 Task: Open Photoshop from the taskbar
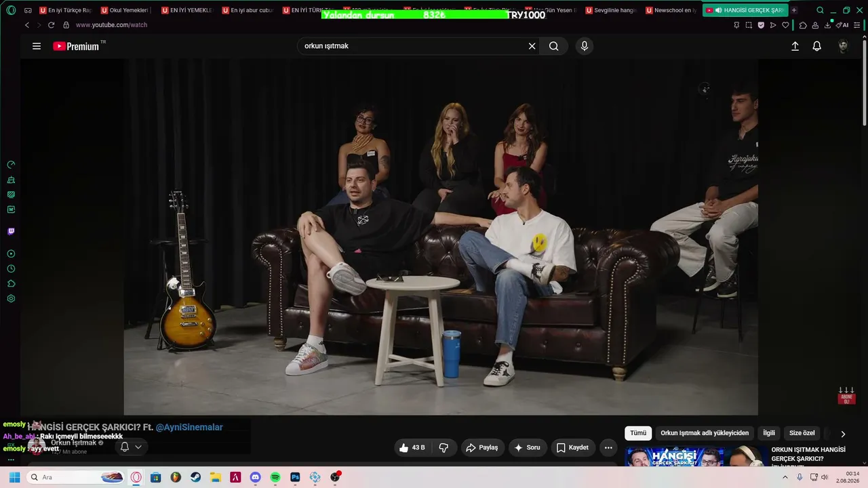click(295, 477)
